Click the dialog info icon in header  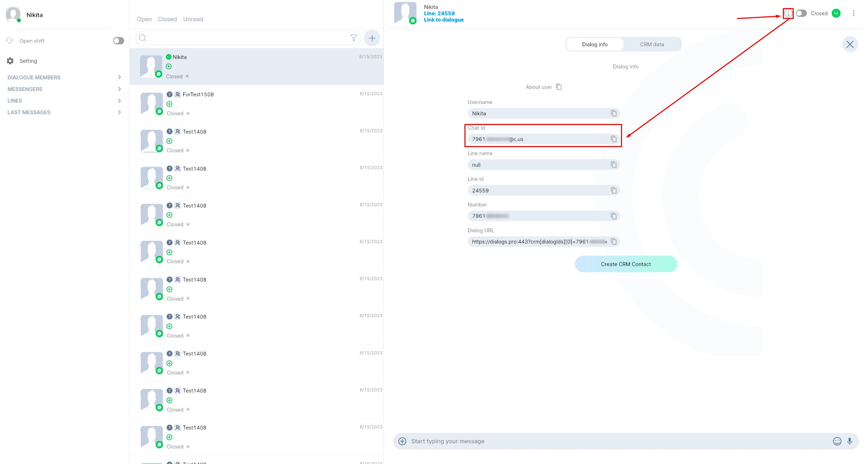788,13
